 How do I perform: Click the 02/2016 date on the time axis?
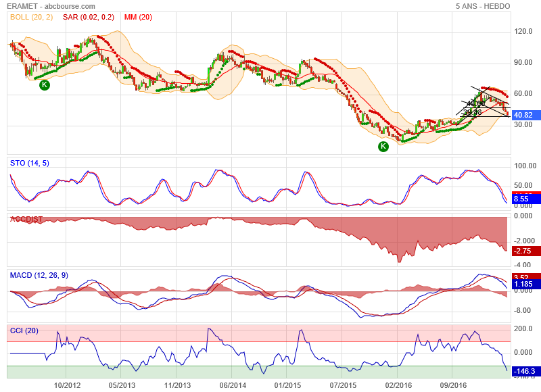(398, 385)
